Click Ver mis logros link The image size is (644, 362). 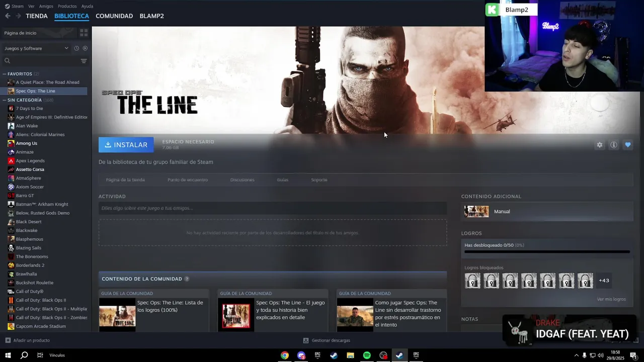tap(611, 299)
